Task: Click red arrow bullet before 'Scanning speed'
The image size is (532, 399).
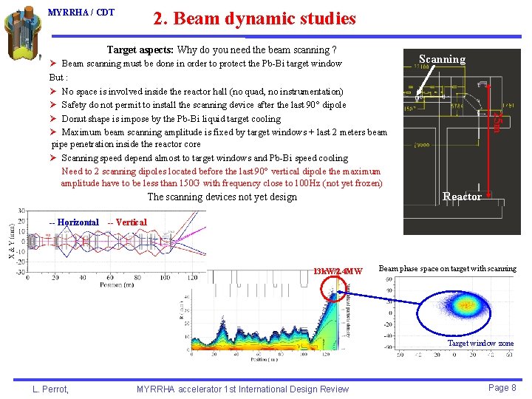Action: click(x=53, y=158)
